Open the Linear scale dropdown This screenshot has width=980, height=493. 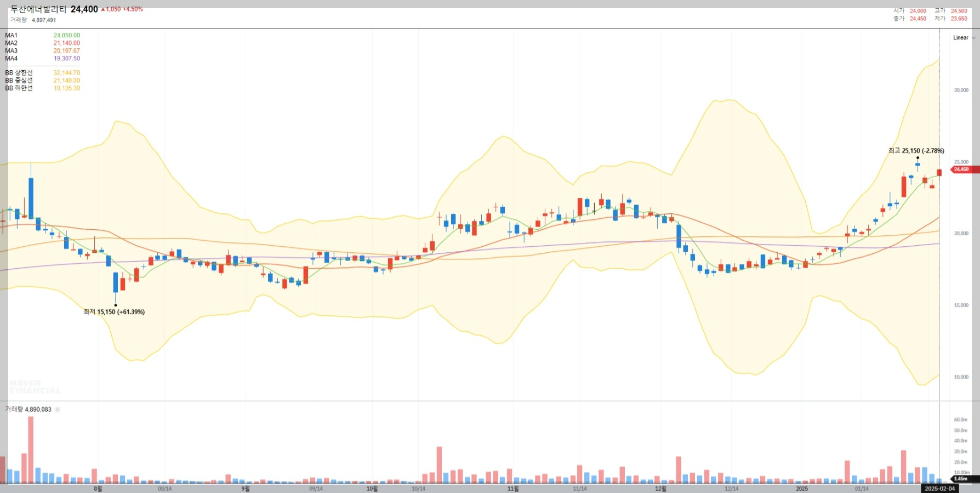click(964, 37)
